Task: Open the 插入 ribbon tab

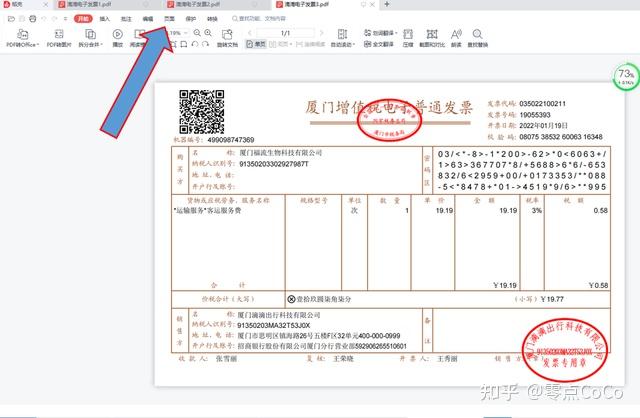Action: [x=105, y=19]
